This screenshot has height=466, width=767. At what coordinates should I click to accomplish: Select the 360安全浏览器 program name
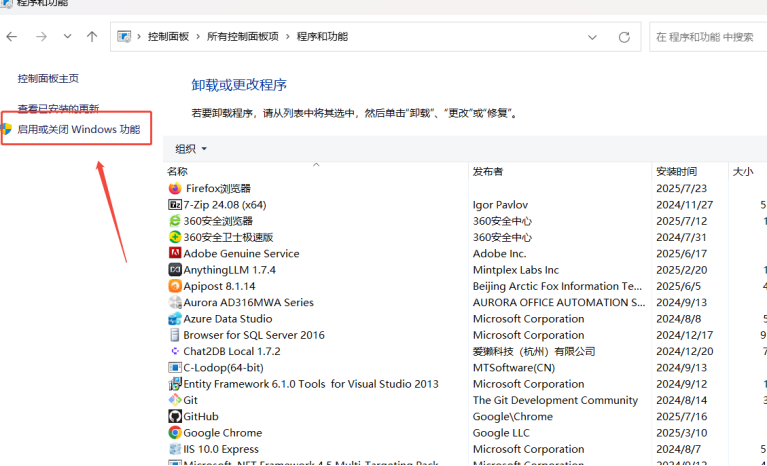pyautogui.click(x=218, y=221)
